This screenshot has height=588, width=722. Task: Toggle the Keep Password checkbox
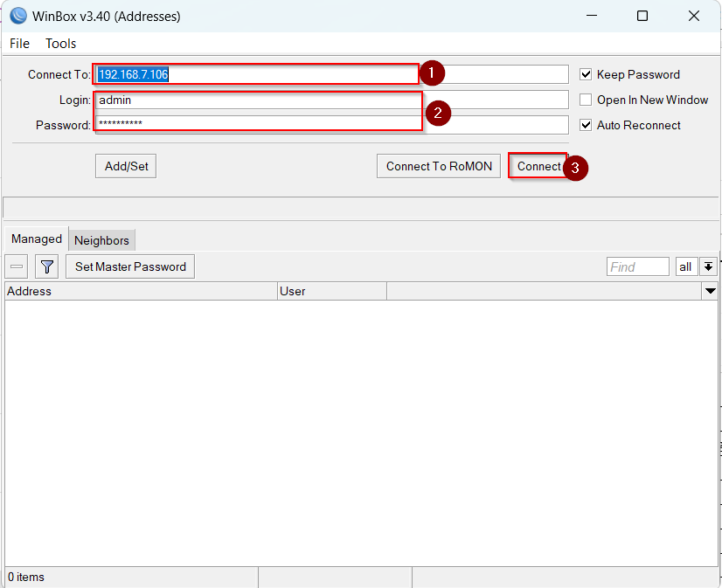tap(587, 75)
